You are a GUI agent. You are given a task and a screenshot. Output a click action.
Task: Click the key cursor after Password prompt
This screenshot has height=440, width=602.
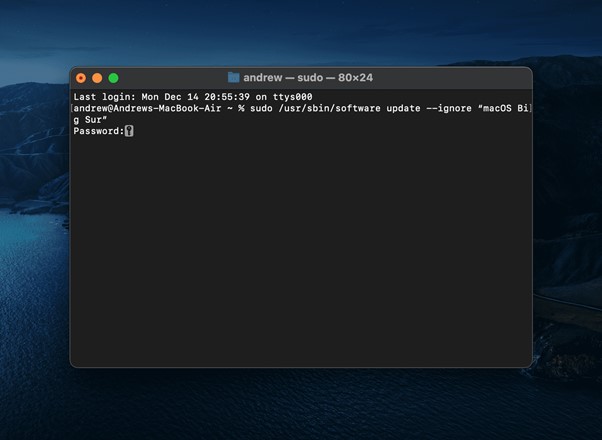(129, 131)
